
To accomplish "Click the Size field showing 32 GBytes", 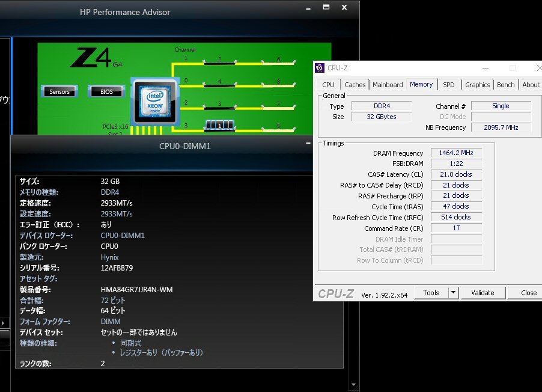I will tap(382, 117).
